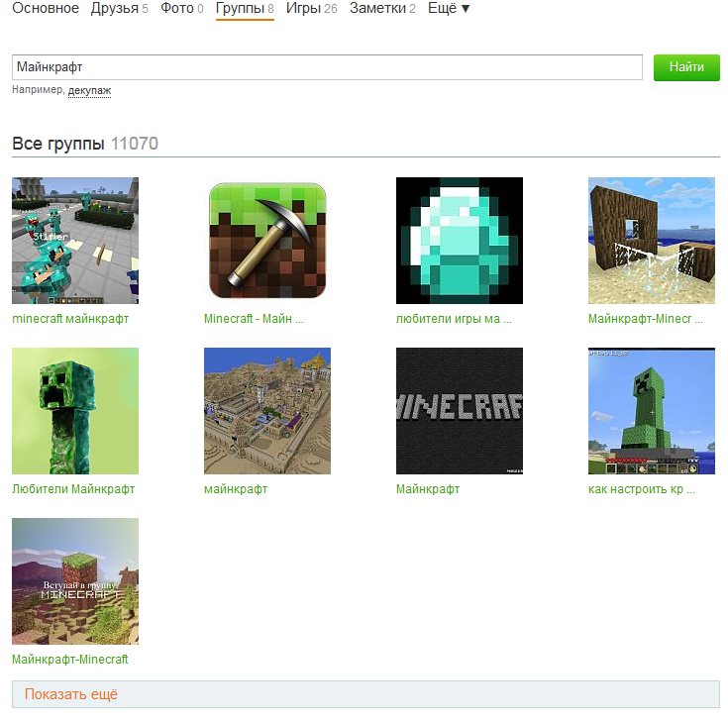Viewport: 728px width, 722px height.
Task: Go to the Игры tab
Action: tap(312, 8)
